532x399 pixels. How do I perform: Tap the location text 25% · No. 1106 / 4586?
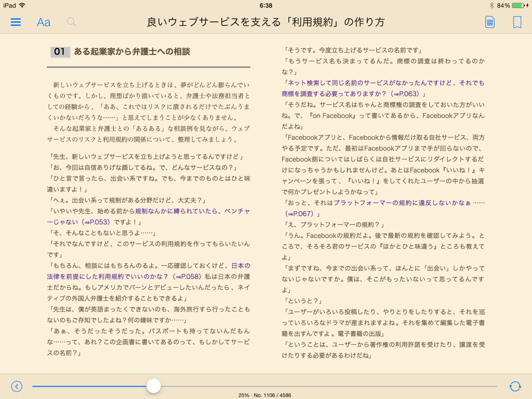[x=264, y=395]
